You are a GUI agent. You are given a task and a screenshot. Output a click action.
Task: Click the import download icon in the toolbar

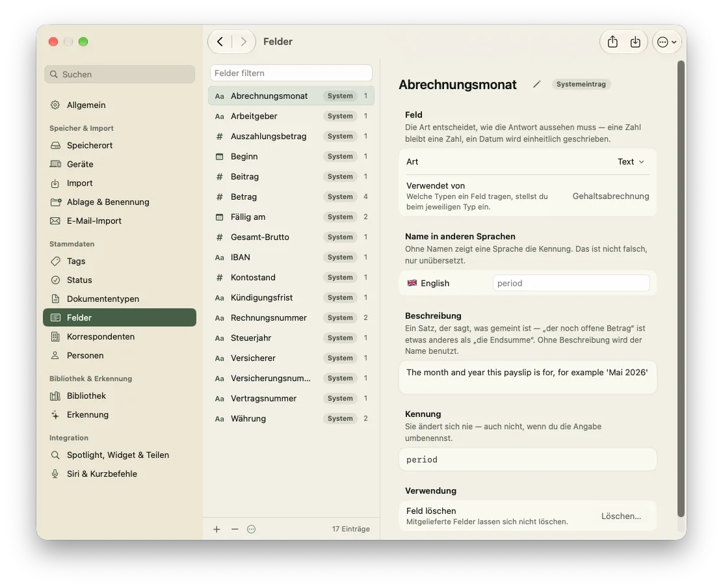(x=635, y=42)
